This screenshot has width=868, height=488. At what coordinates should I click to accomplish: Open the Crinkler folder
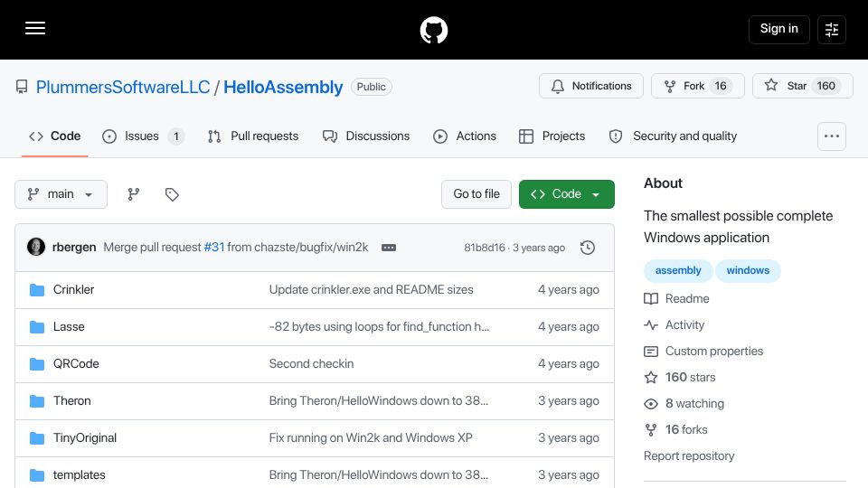pyautogui.click(x=73, y=290)
